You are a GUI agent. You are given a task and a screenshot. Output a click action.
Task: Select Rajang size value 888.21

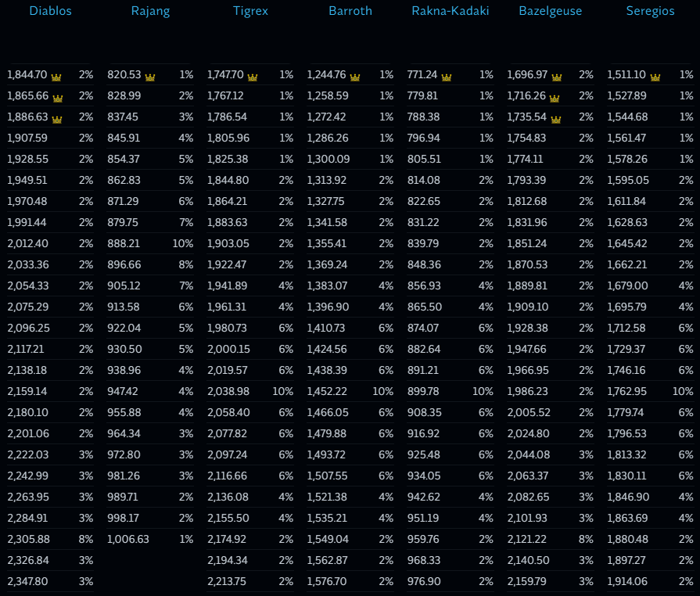(x=124, y=244)
